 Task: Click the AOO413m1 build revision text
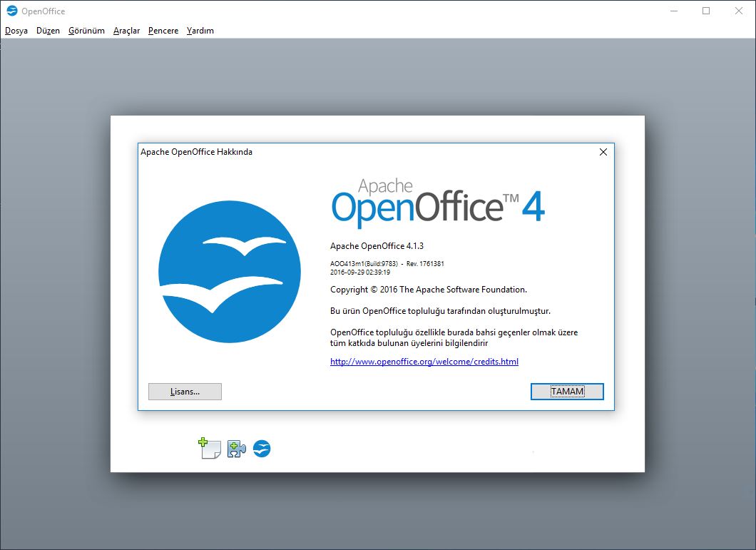tap(387, 263)
